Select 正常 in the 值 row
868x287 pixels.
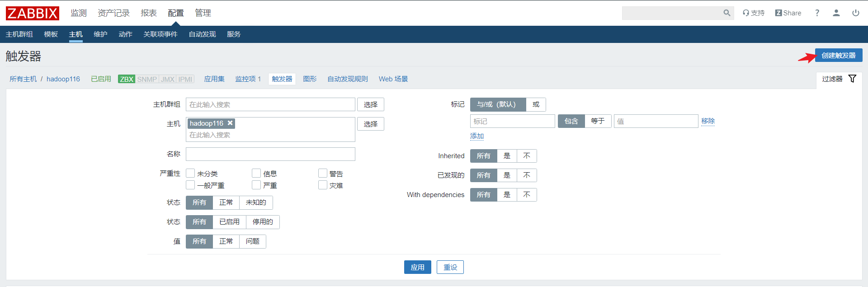226,241
